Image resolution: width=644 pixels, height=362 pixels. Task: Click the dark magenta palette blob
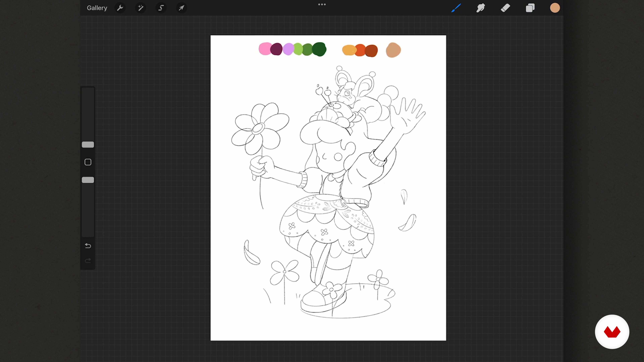[x=277, y=49]
